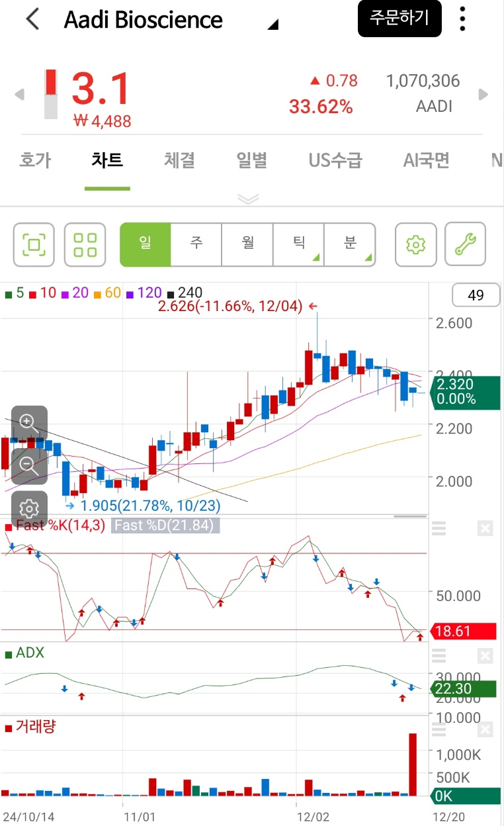Go back with the left arrow

[32, 19]
